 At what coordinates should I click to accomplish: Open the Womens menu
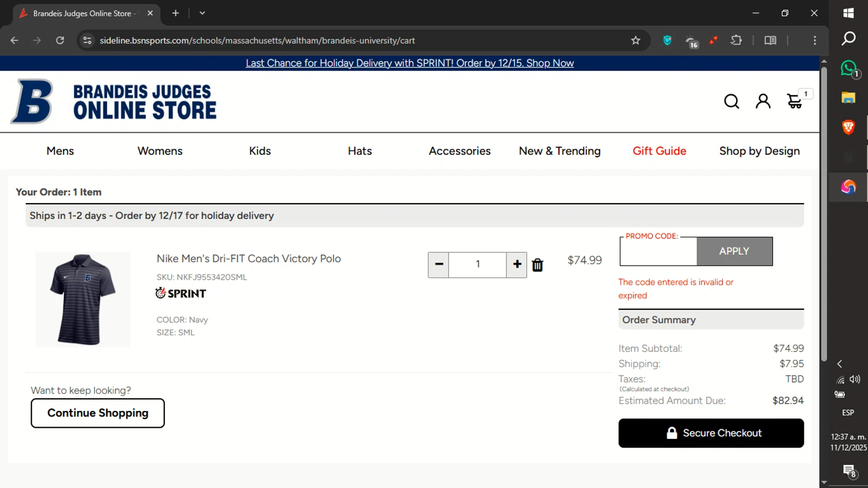(160, 151)
